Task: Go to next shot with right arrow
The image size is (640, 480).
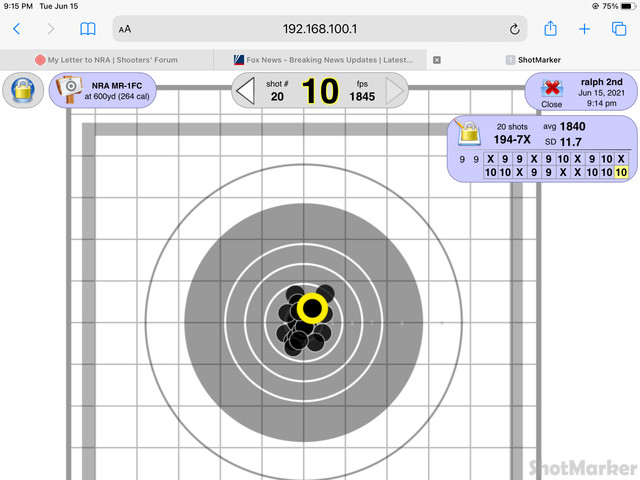Action: click(394, 91)
